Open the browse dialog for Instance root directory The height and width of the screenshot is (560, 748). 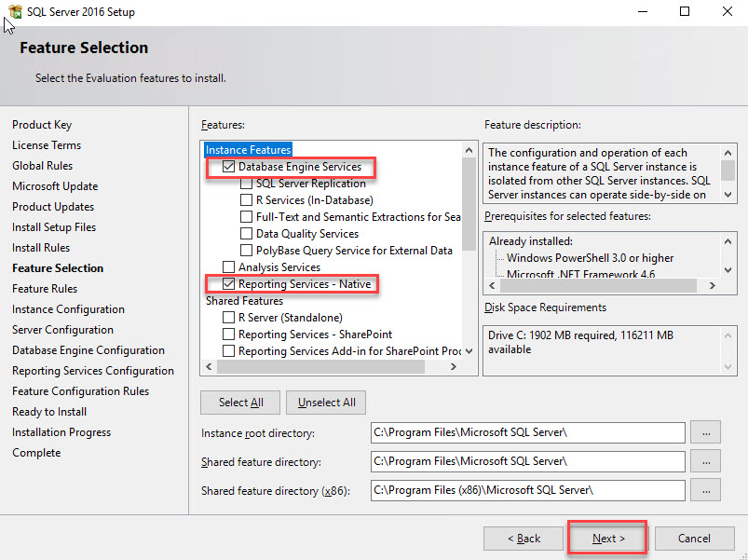pos(705,432)
